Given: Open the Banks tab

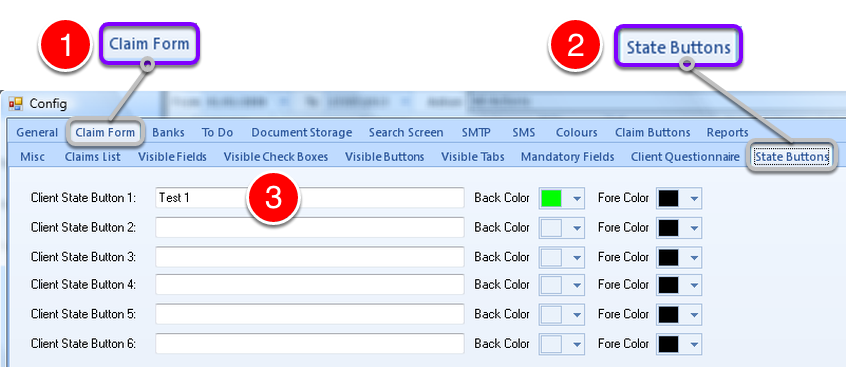Looking at the screenshot, I should 168,133.
